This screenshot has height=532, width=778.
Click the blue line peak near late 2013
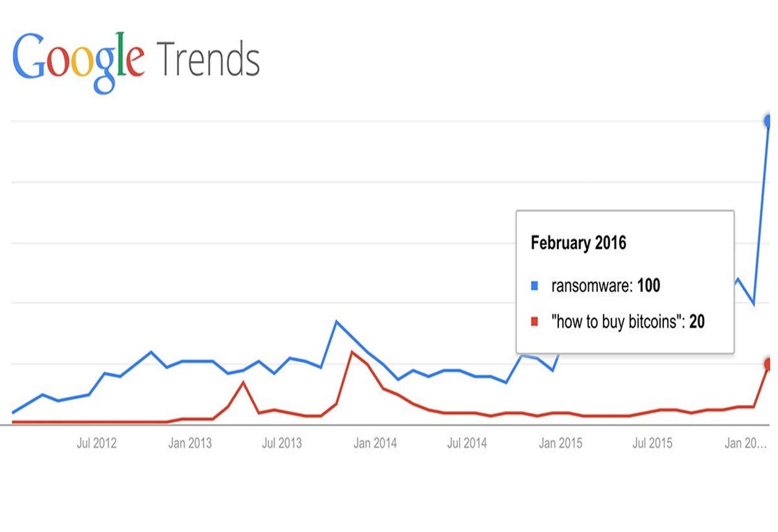(336, 322)
